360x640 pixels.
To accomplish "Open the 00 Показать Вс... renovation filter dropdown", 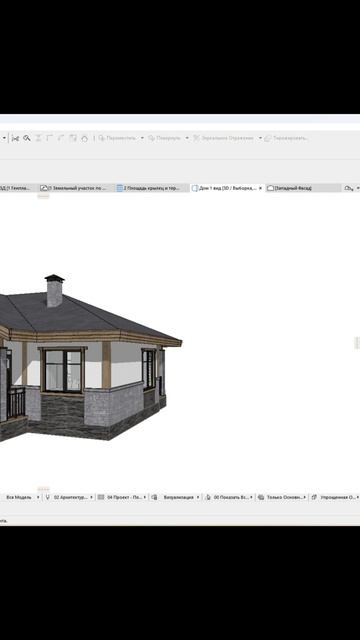I will 233,497.
